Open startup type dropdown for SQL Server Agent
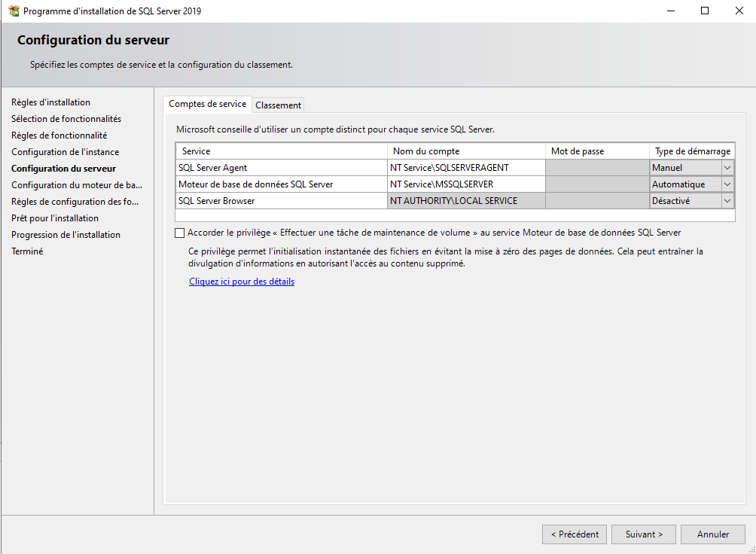The width and height of the screenshot is (756, 554). (727, 168)
